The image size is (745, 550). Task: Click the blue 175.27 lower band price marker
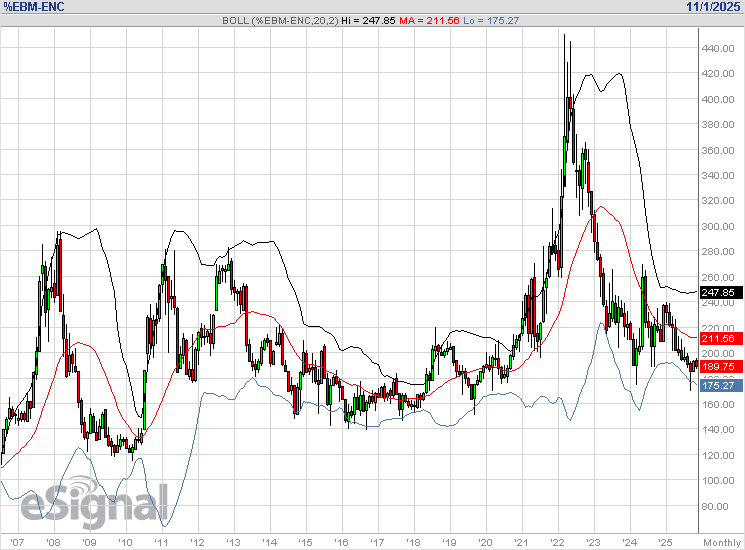pyautogui.click(x=719, y=385)
